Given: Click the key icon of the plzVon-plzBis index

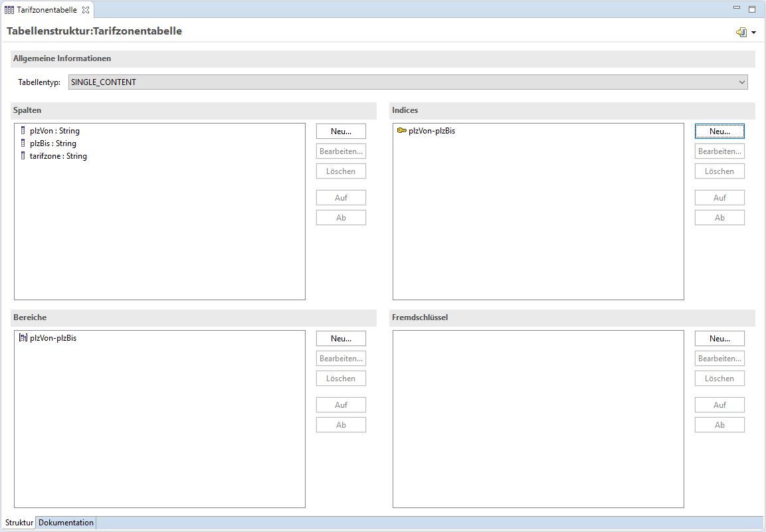Looking at the screenshot, I should point(401,131).
